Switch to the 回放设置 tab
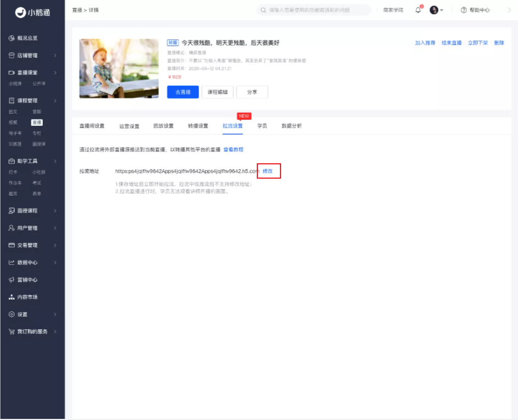Image resolution: width=518 pixels, height=420 pixels. 163,126
